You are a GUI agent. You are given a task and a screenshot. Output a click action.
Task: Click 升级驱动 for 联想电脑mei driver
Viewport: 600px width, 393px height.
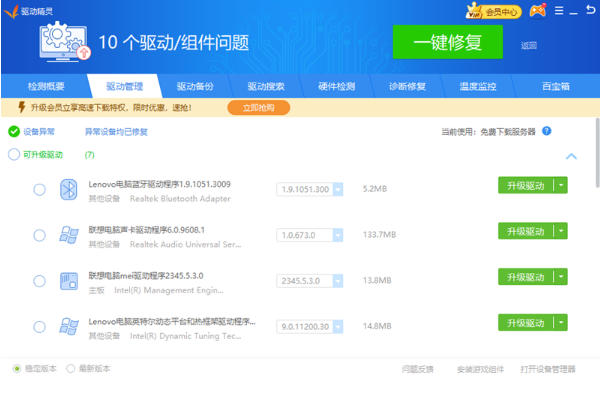click(x=526, y=277)
